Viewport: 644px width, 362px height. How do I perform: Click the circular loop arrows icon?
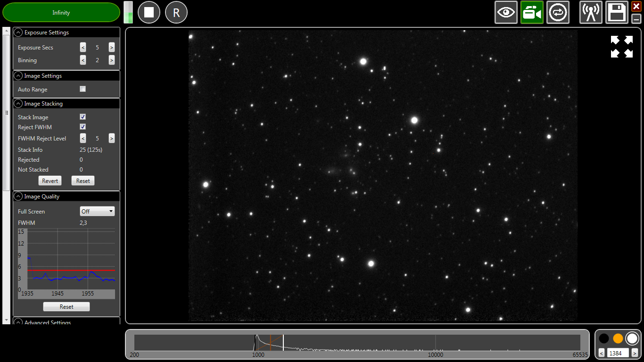(x=558, y=12)
